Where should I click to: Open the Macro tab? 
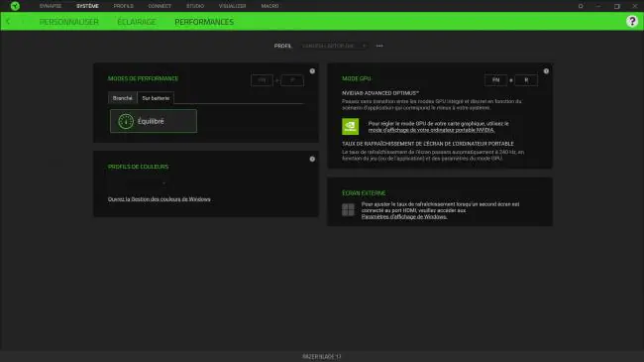269,6
